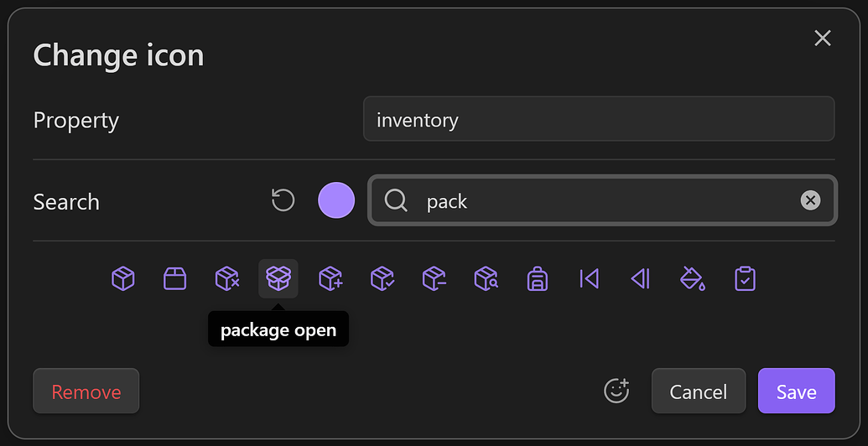
Task: Choose the package plus icon
Action: point(330,278)
